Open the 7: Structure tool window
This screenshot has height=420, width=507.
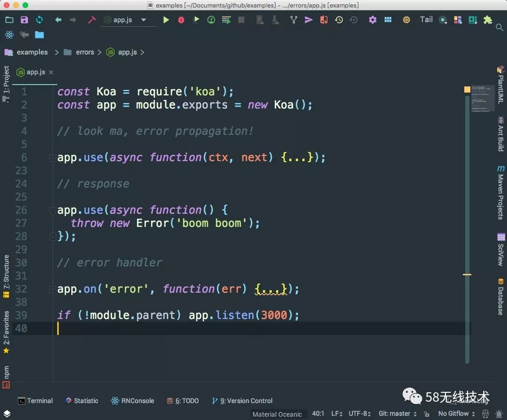(x=6, y=276)
